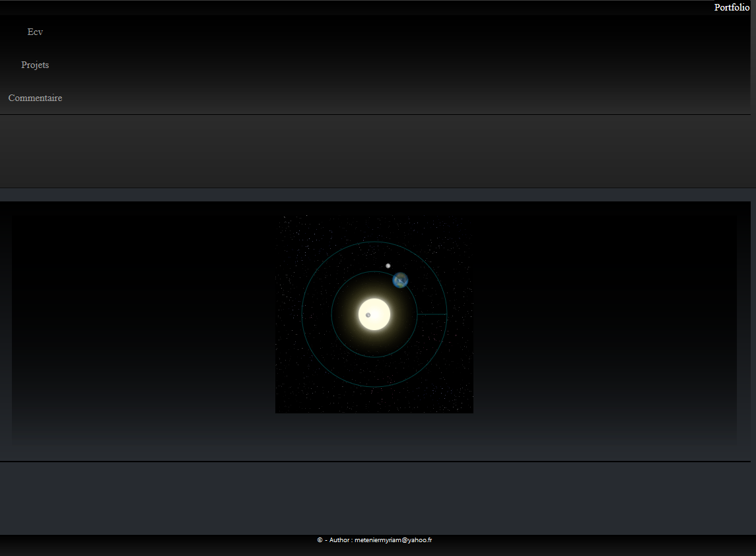
Task: Click the empty panel above the animation
Action: point(378,151)
